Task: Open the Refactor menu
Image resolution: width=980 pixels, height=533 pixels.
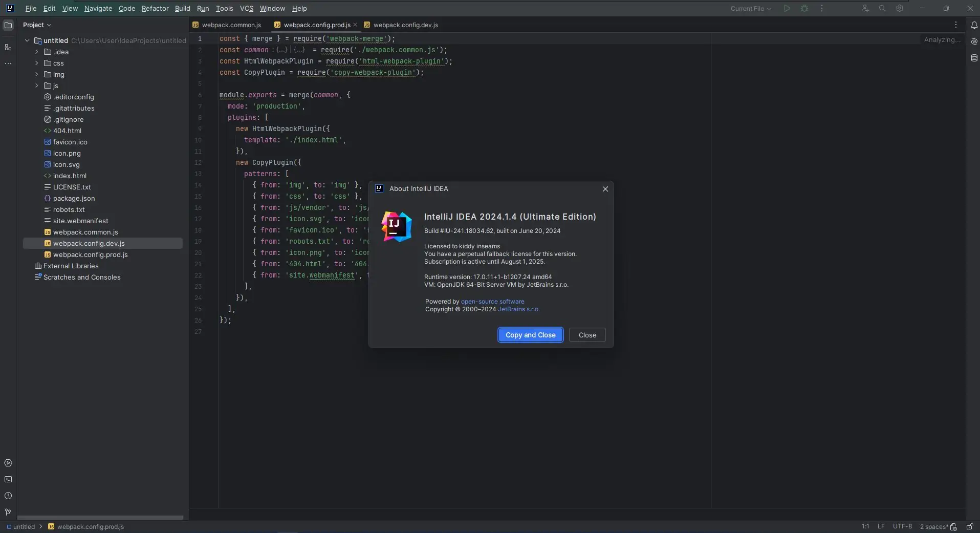Action: [155, 8]
